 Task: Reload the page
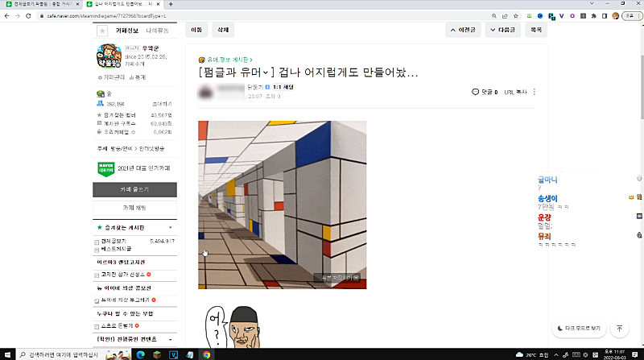point(28,16)
